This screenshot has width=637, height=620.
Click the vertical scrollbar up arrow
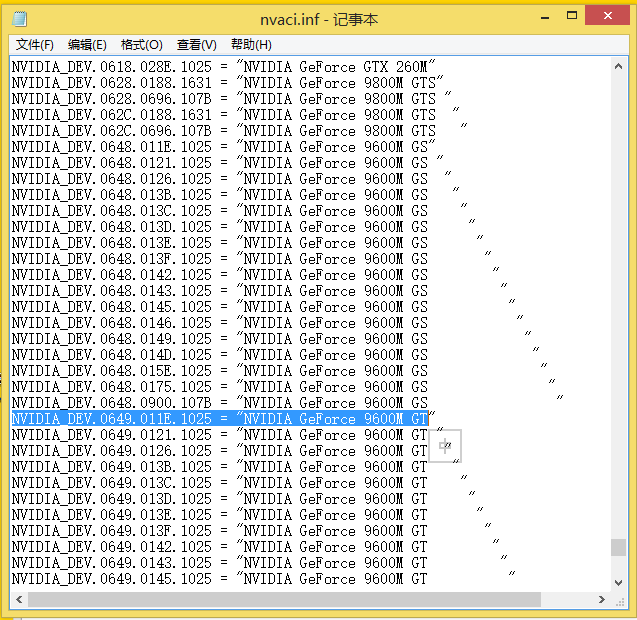618,66
